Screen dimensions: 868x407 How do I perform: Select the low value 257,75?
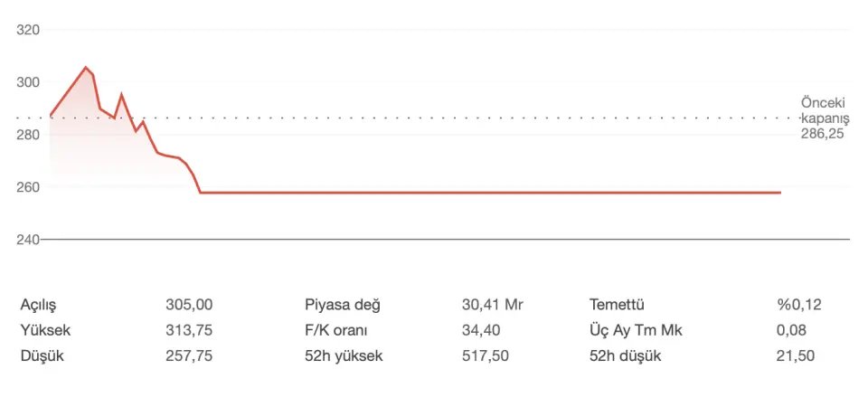click(x=189, y=355)
